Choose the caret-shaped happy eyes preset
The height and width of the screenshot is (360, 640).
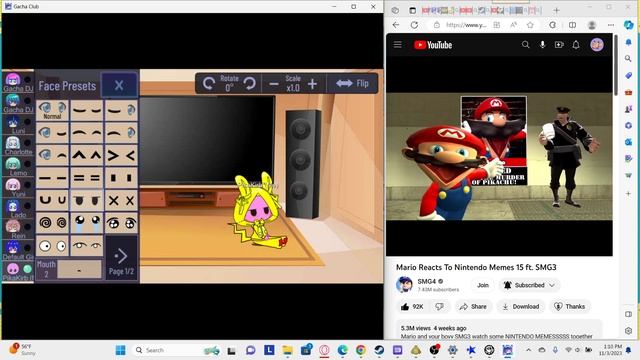87,155
